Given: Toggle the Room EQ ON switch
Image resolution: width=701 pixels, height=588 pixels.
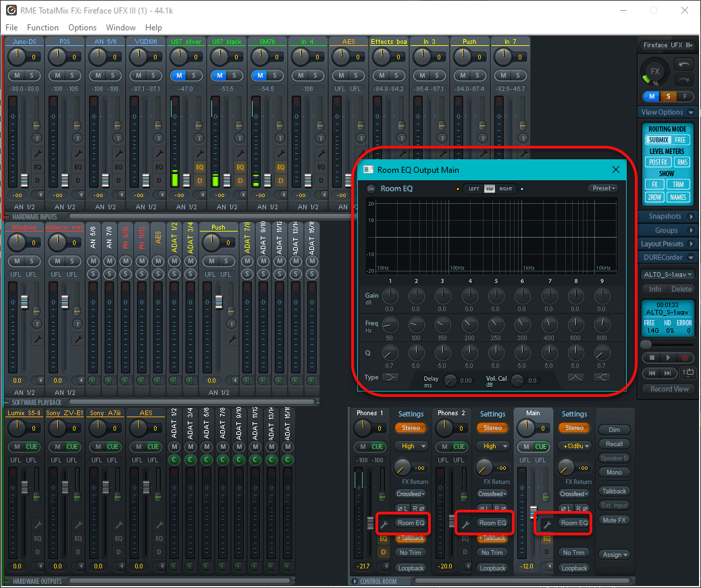Looking at the screenshot, I should [x=371, y=189].
